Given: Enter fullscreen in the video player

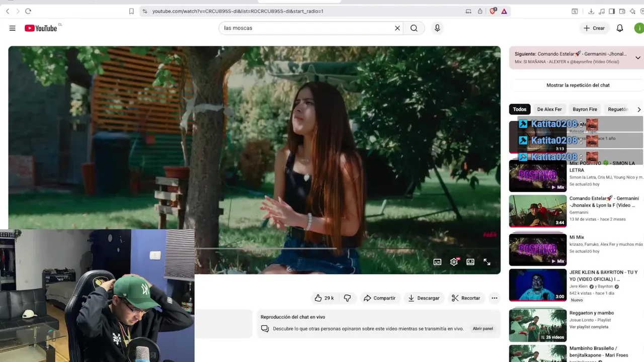Looking at the screenshot, I should point(487,262).
